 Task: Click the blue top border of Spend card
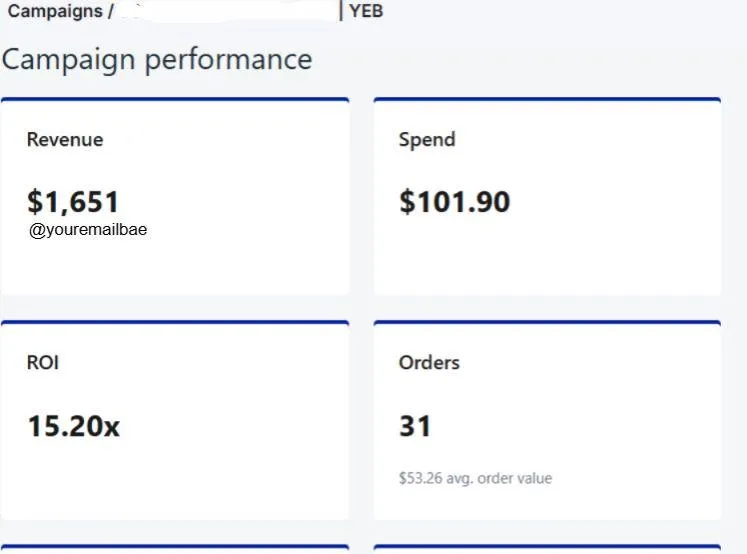pyautogui.click(x=547, y=99)
